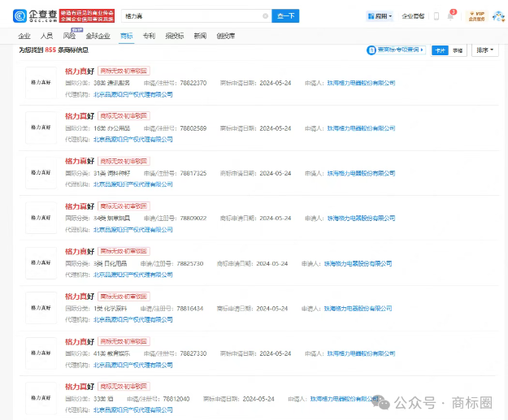This screenshot has height=420, width=508.
Task: Click the 查一下 search button
Action: click(x=284, y=15)
